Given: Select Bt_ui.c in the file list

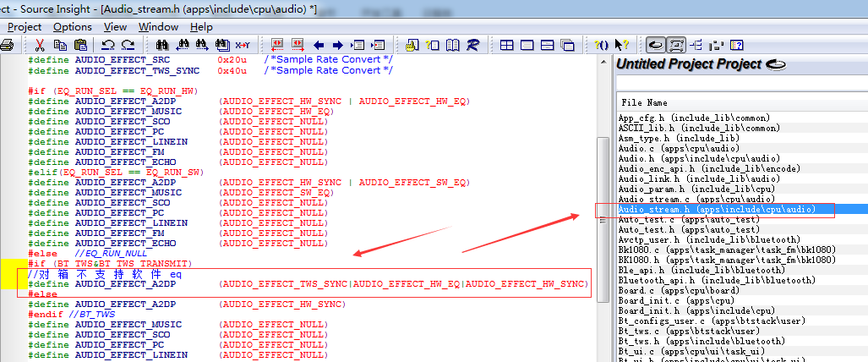Looking at the screenshot, I should 691,351.
